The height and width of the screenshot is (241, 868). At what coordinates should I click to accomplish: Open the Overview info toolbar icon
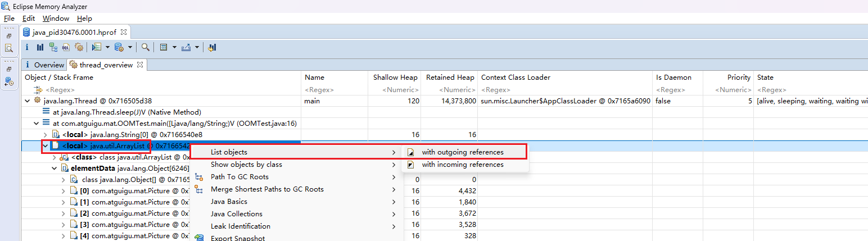27,48
